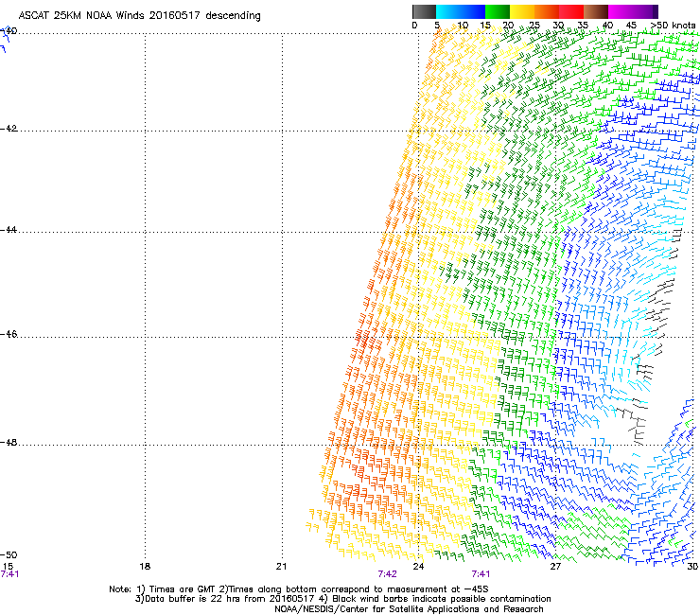This screenshot has width=700, height=615.
Task: Click the longitude label '27'
Action: pyautogui.click(x=555, y=567)
